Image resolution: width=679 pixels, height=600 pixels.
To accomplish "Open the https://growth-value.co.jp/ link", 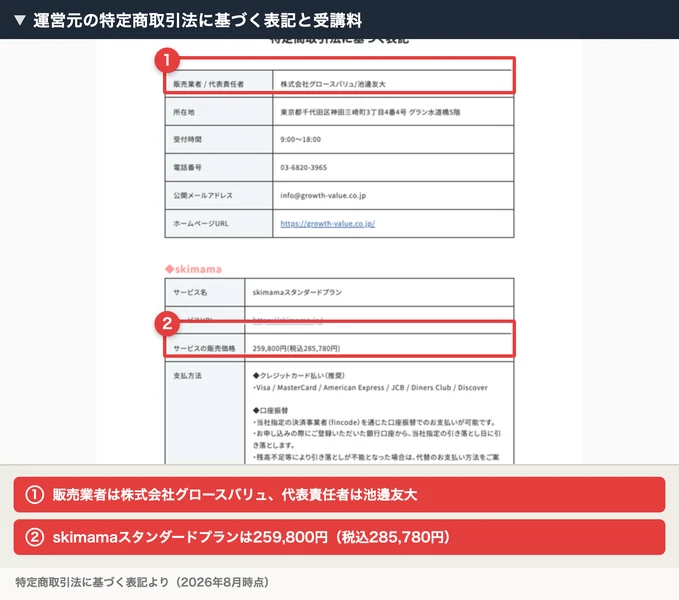I will point(327,223).
